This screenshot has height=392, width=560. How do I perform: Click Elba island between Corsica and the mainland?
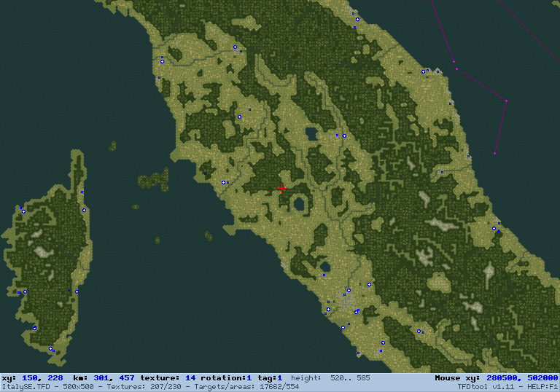click(x=155, y=179)
